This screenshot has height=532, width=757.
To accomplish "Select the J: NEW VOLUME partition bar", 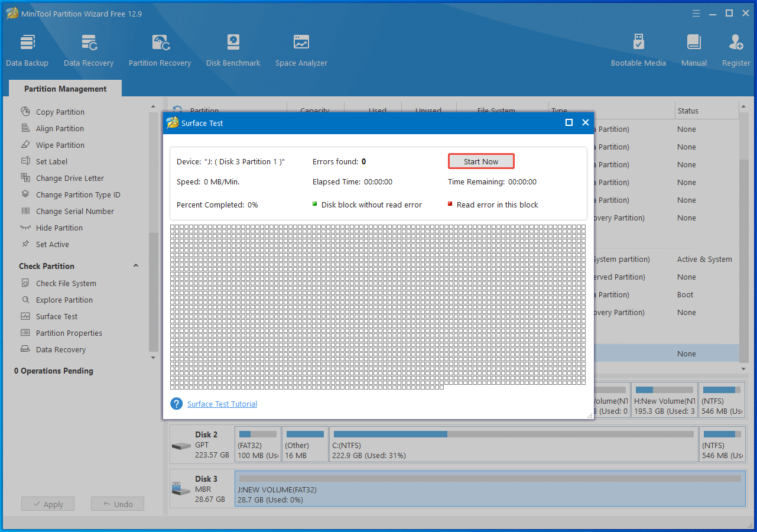I will [x=489, y=489].
